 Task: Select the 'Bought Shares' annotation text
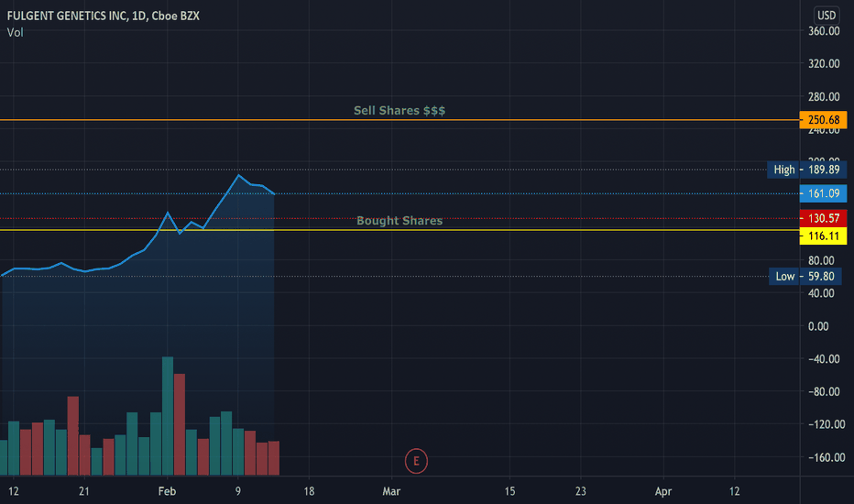(x=400, y=221)
